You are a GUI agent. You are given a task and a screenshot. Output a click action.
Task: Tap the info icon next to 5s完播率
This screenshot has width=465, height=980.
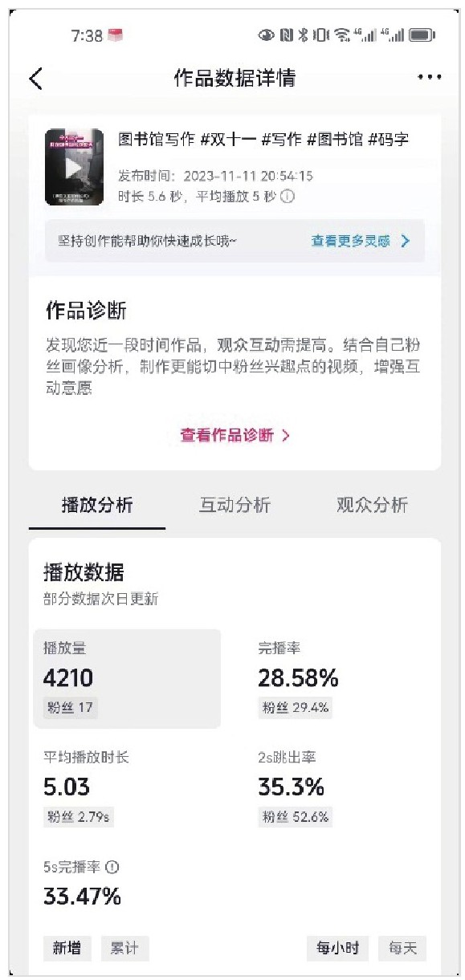coord(112,867)
